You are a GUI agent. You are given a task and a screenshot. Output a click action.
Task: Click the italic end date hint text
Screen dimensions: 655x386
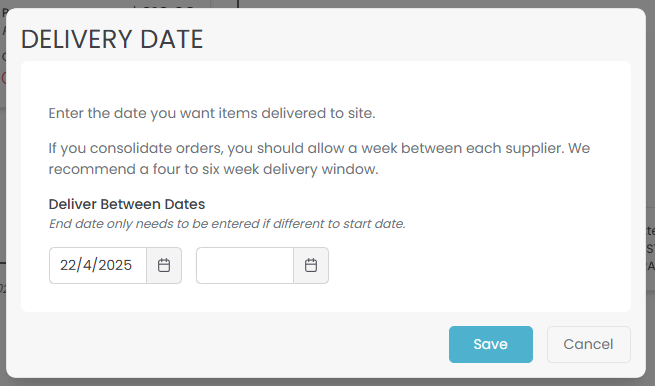227,224
